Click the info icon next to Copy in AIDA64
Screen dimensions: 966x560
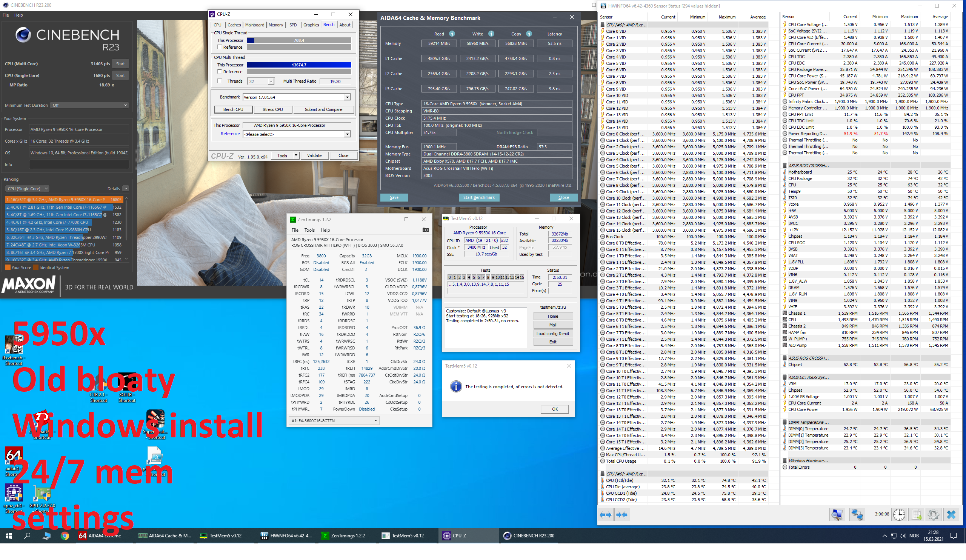pos(529,34)
